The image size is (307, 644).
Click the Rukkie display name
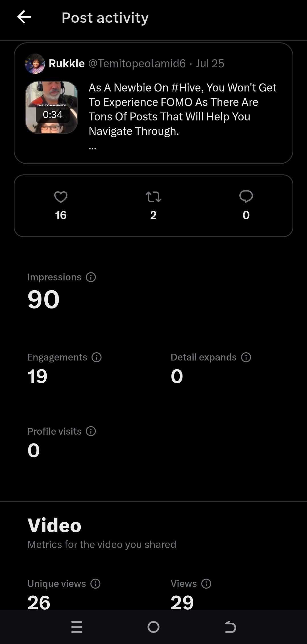pyautogui.click(x=67, y=63)
